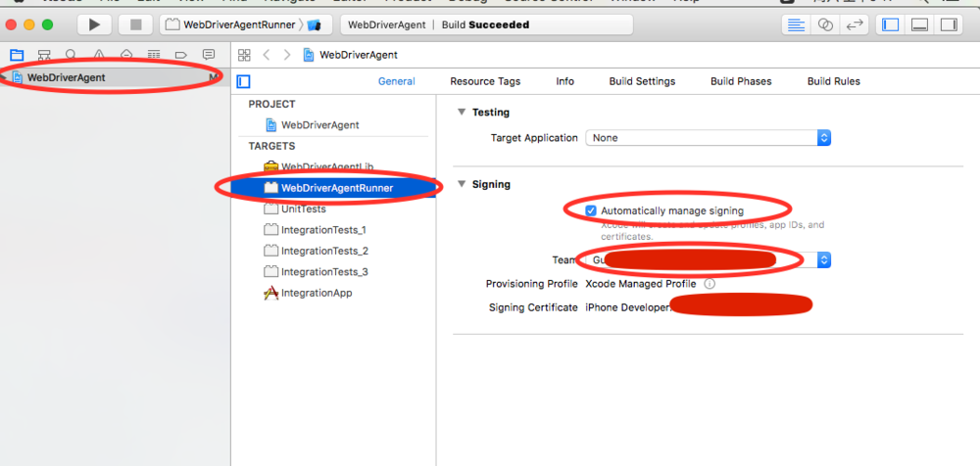
Task: Show the Issue navigator
Action: [99, 55]
